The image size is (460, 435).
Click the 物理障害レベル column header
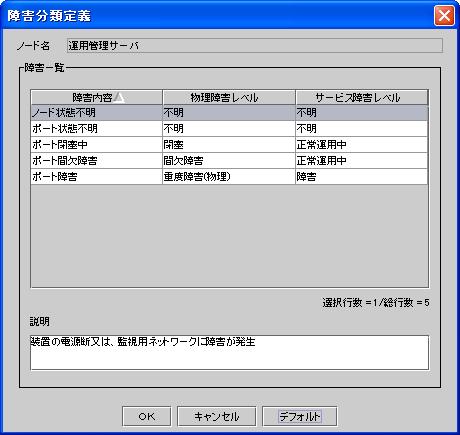click(x=229, y=97)
